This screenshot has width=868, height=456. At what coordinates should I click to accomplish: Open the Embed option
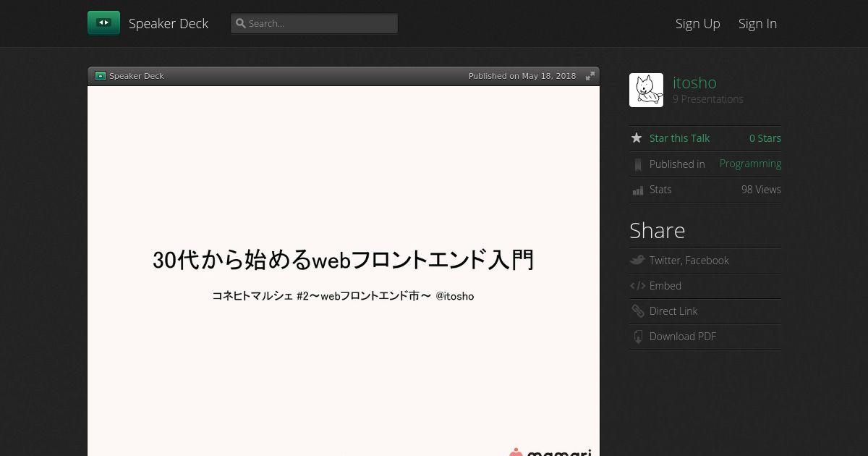(665, 286)
